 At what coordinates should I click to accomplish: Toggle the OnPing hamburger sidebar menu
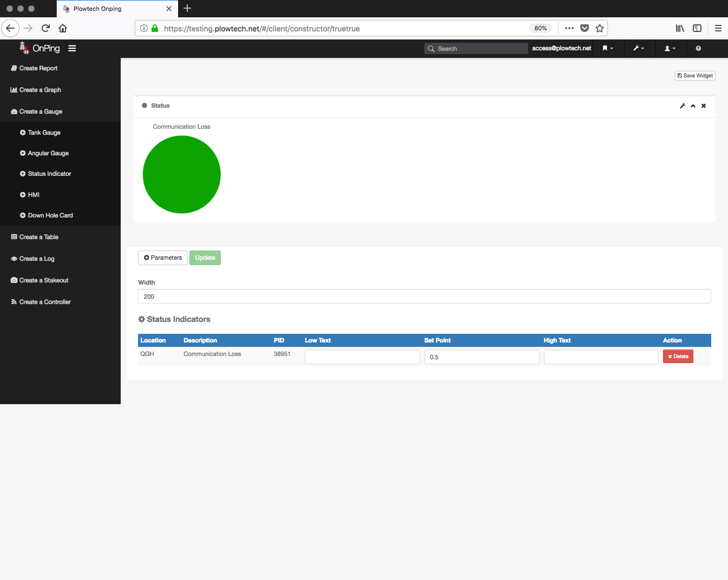[72, 49]
